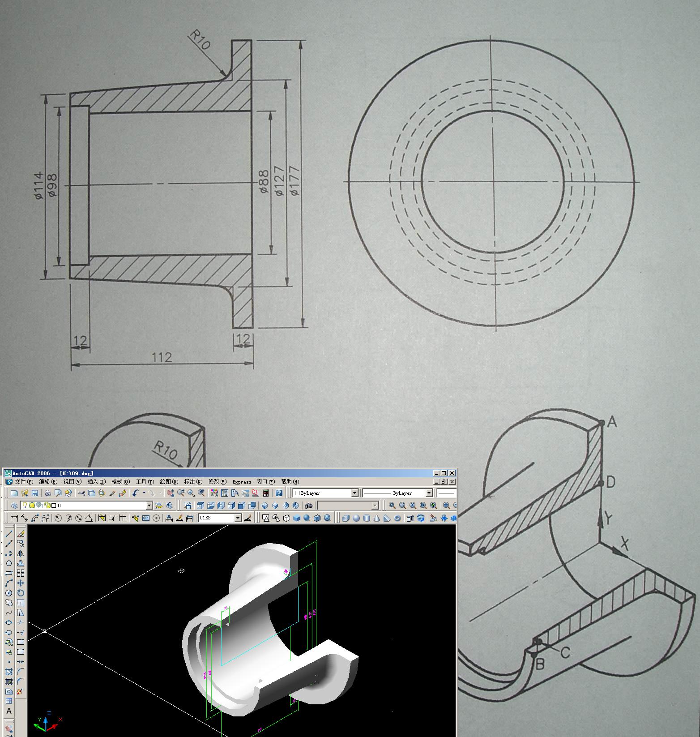Click the Cut scissors icon
Screen dimensions: 700x737
pyautogui.click(x=81, y=493)
